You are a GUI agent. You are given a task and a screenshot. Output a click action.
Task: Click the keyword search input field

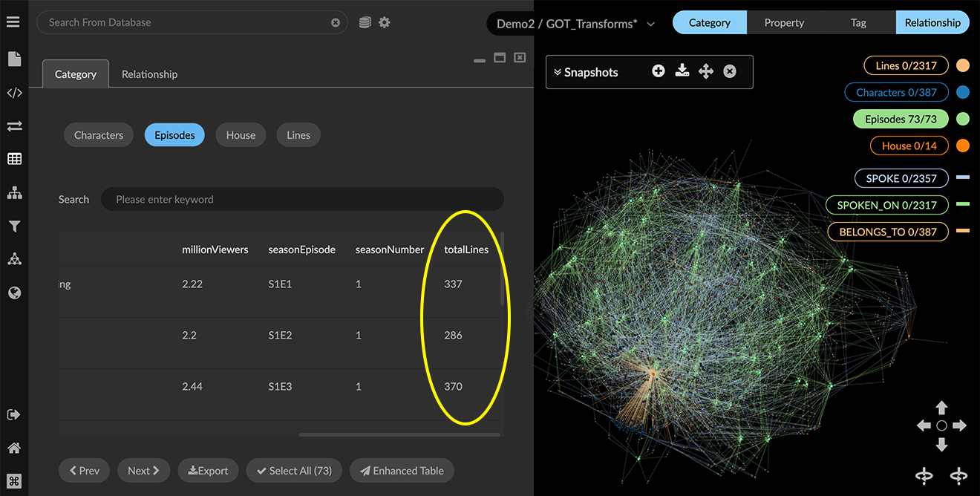[302, 199]
